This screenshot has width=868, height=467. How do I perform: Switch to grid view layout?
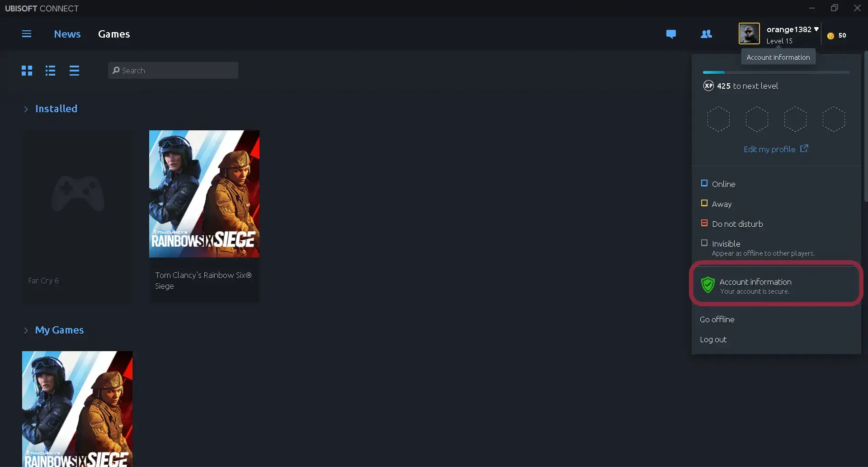pos(27,71)
